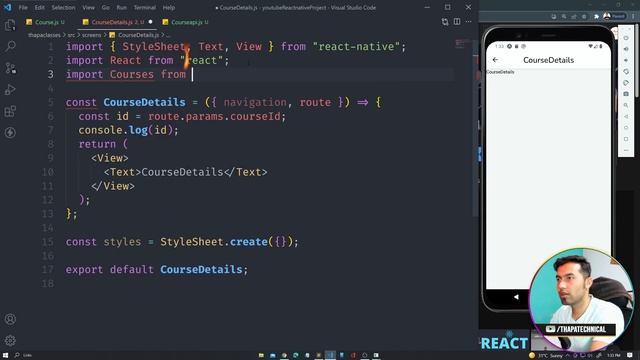
Task: Click the emulator volume down button
Action: coord(626,60)
